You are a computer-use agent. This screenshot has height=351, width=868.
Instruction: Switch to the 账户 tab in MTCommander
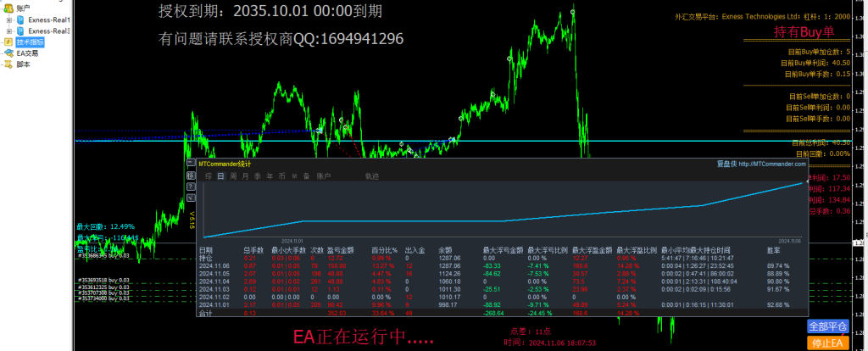tap(323, 176)
